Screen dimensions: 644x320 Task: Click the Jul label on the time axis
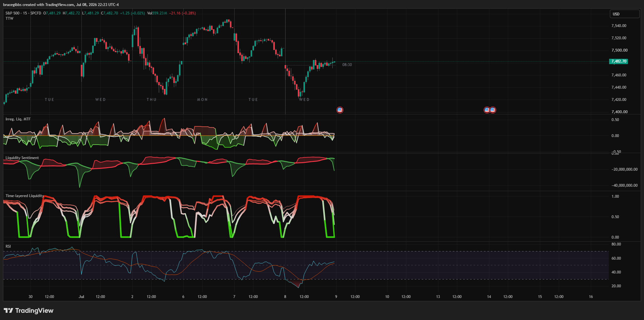81,297
